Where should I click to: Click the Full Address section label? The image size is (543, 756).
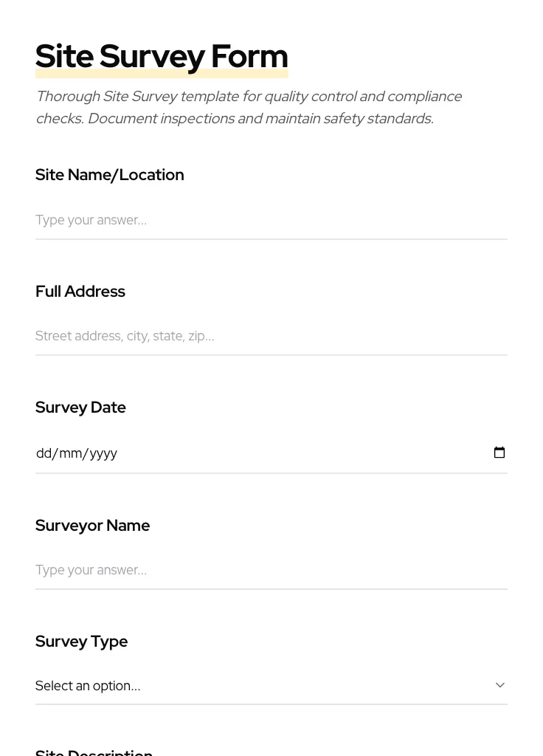(x=80, y=291)
